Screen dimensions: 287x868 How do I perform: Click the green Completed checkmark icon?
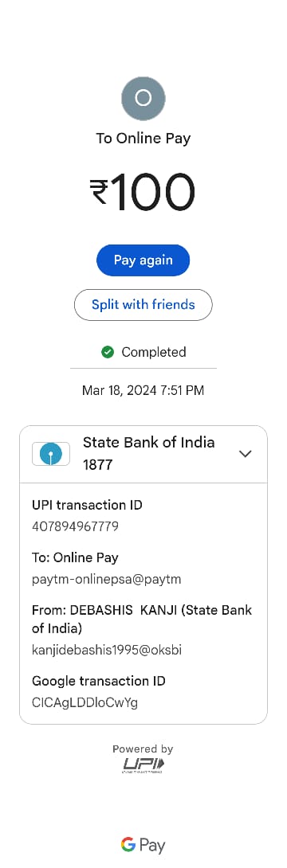pyautogui.click(x=108, y=351)
